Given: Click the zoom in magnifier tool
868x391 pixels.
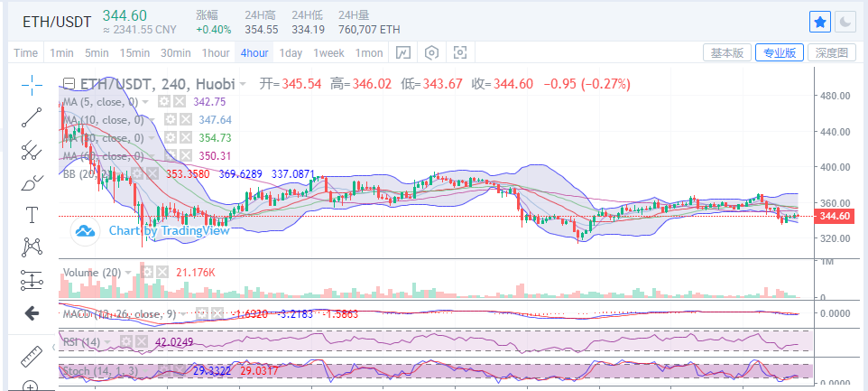Looking at the screenshot, I should tap(32, 386).
